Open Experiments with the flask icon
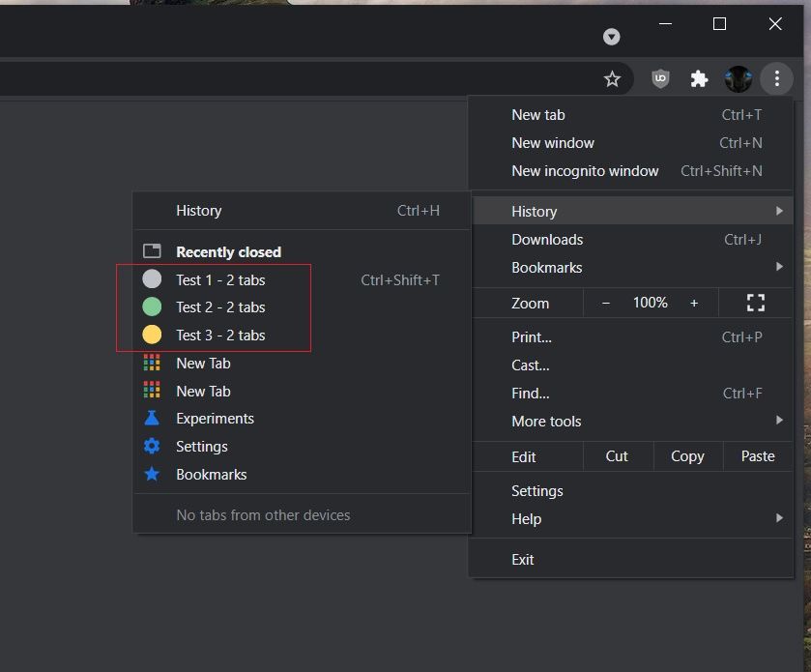 (215, 419)
